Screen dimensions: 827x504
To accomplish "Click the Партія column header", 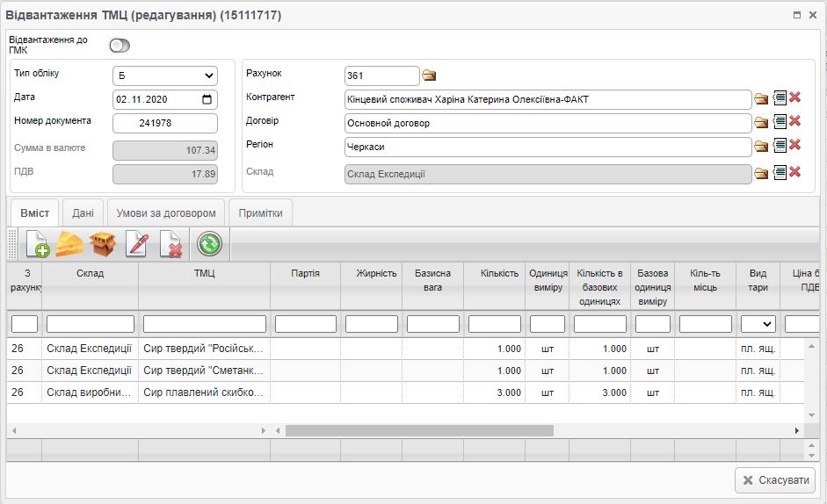I will coord(305,286).
